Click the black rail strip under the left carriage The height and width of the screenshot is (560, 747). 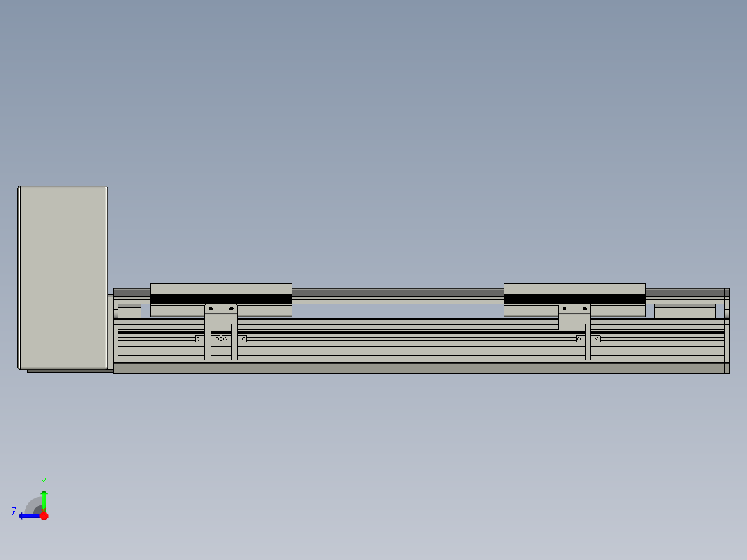tap(222, 299)
